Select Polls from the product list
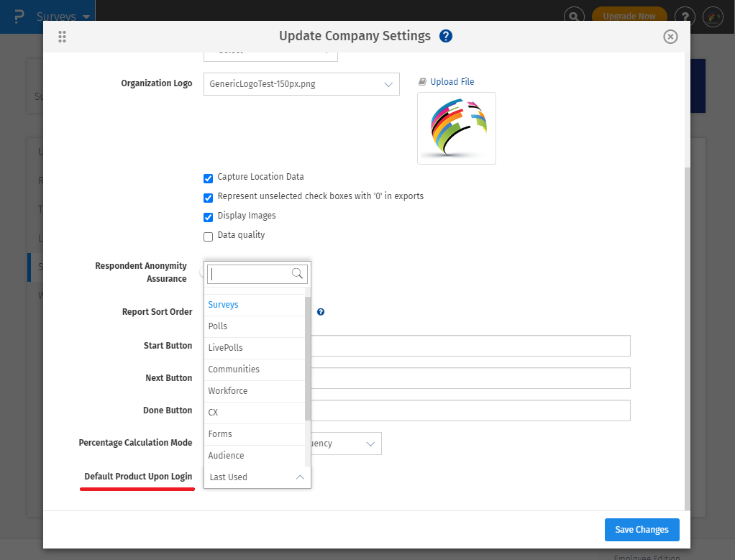The image size is (735, 560). (x=218, y=326)
